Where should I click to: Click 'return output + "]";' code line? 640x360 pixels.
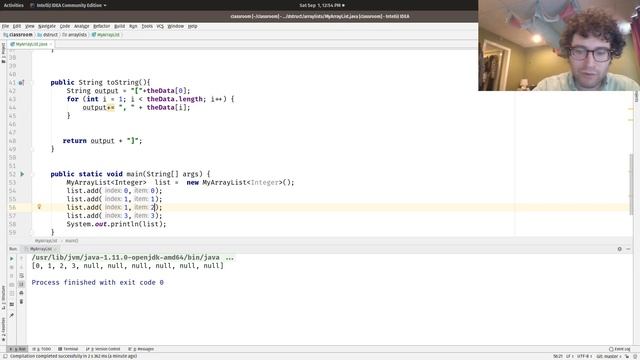point(102,141)
